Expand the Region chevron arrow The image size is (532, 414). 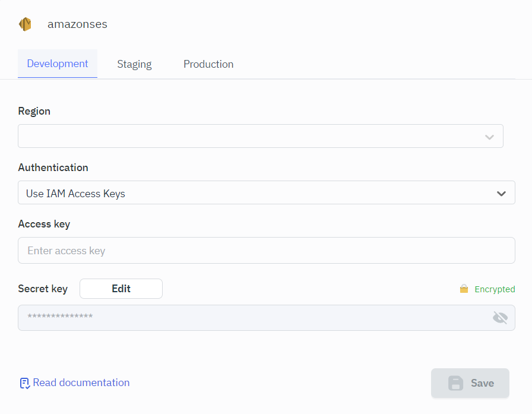(489, 137)
